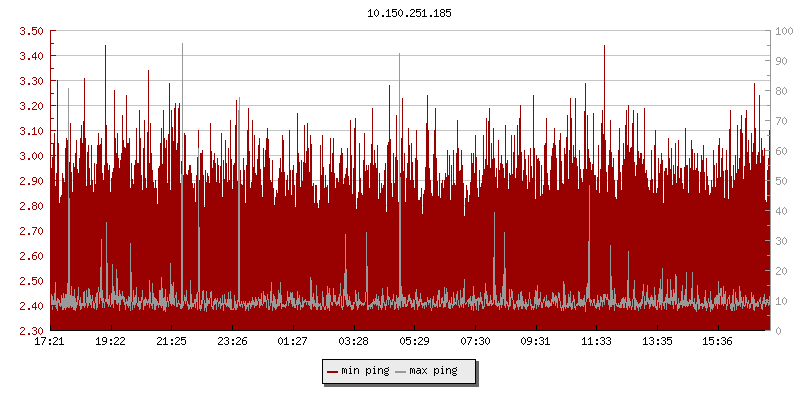Click the 50 right axis value
This screenshot has height=400, width=800.
click(x=782, y=181)
